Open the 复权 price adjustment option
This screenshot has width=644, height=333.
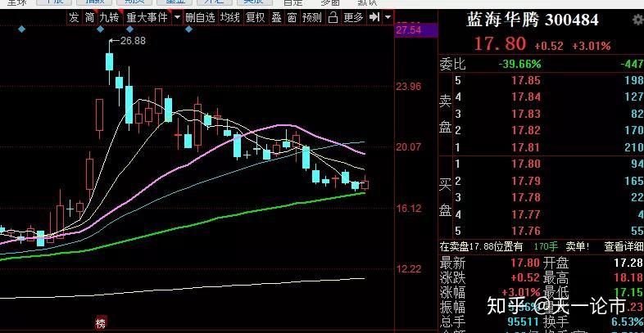point(255,18)
